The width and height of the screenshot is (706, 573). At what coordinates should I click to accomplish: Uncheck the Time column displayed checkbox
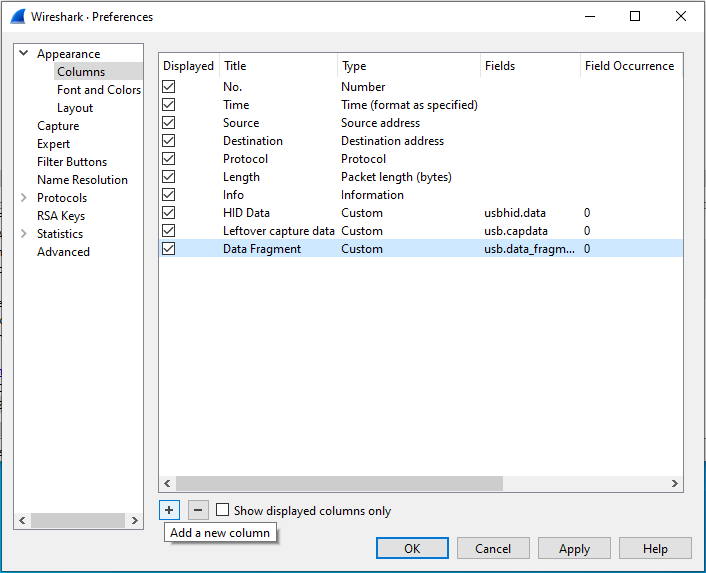point(169,104)
